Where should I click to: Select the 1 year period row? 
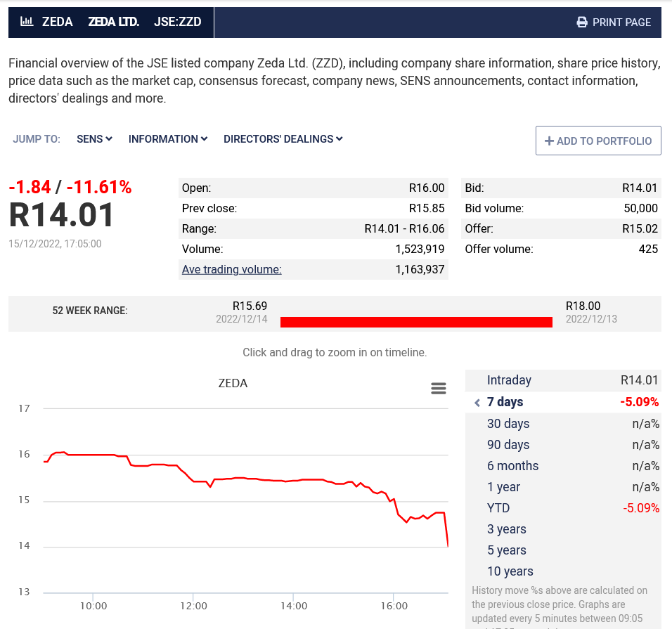pos(563,487)
